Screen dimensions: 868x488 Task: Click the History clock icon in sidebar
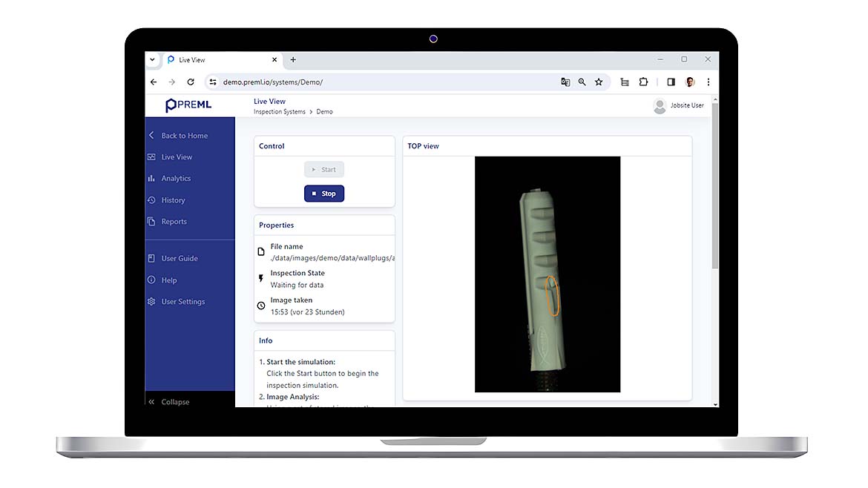tap(151, 200)
